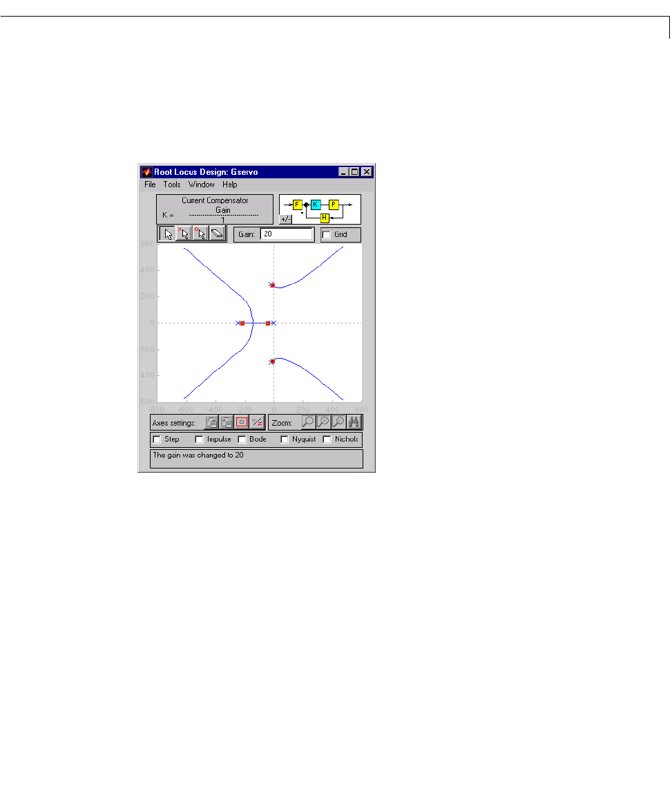Select the default arrow pointer tool
The height and width of the screenshot is (812, 672).
point(168,234)
